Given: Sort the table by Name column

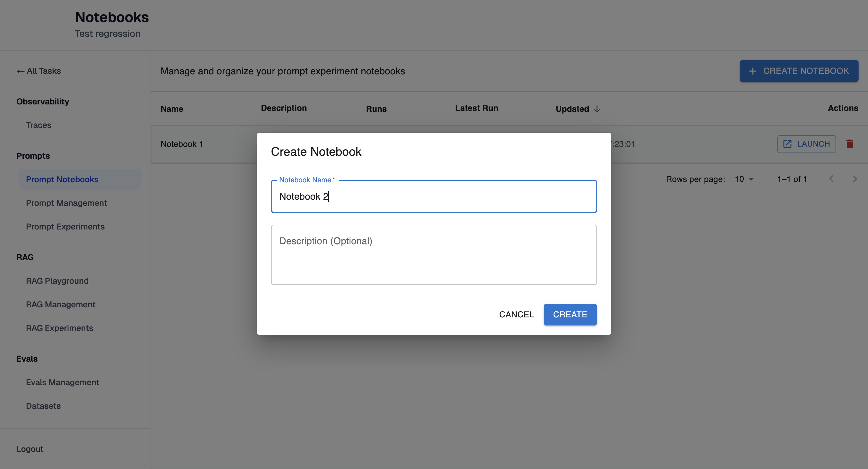Looking at the screenshot, I should click(172, 109).
